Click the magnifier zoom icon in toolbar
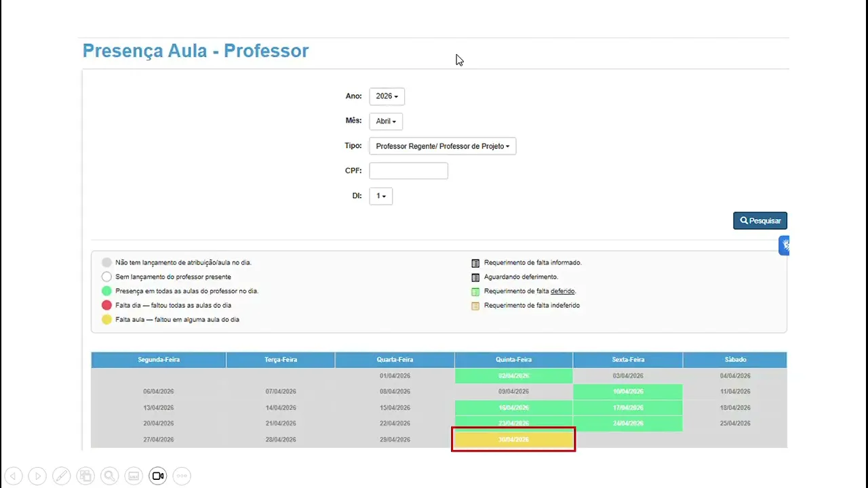868x488 pixels. coord(110,476)
